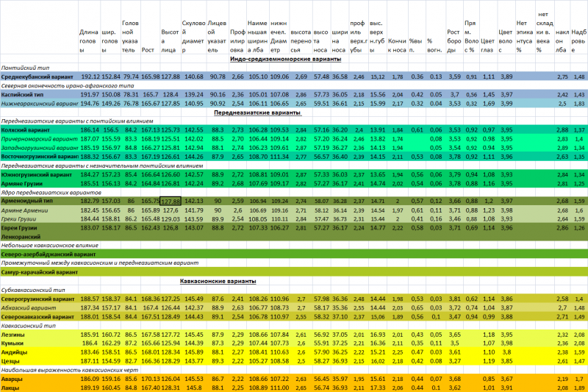Select the 'Армяне Армении' row label
Image resolution: width=588 pixels, height=392 pixels.
(25, 210)
